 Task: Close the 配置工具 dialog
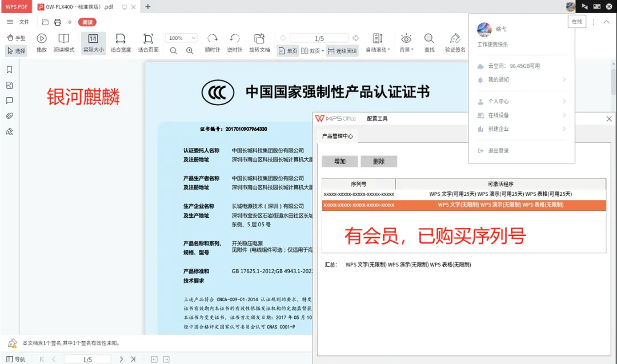click(609, 118)
